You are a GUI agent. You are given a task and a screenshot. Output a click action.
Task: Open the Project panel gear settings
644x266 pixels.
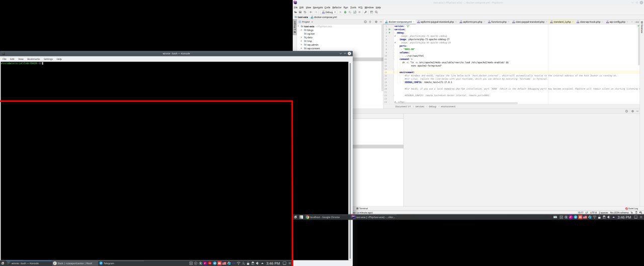(x=376, y=22)
